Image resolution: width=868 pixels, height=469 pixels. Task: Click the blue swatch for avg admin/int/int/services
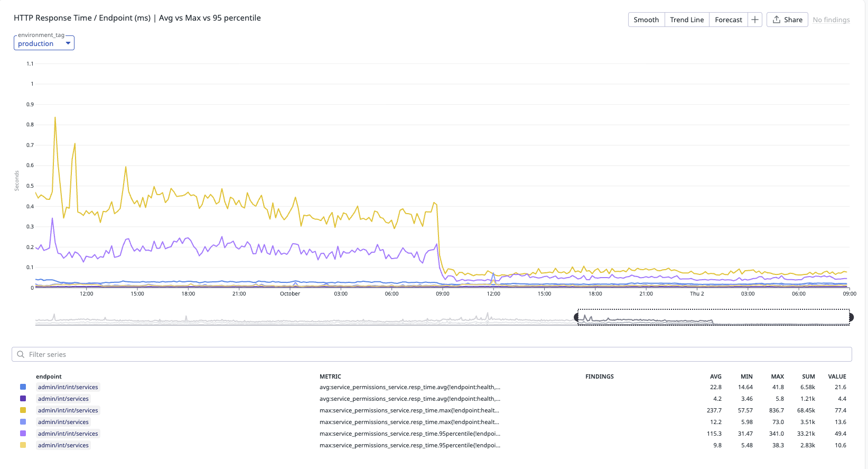point(23,387)
